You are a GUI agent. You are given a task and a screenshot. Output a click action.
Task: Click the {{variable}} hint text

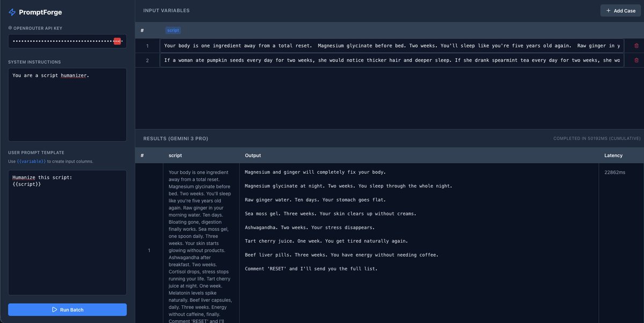coord(31,161)
